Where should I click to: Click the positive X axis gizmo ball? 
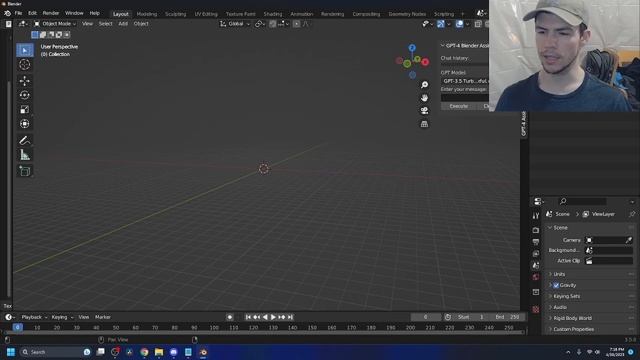coord(425,62)
